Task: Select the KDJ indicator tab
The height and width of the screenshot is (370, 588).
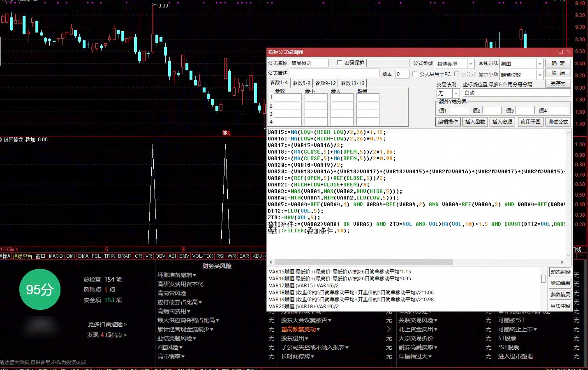Action: click(x=257, y=256)
